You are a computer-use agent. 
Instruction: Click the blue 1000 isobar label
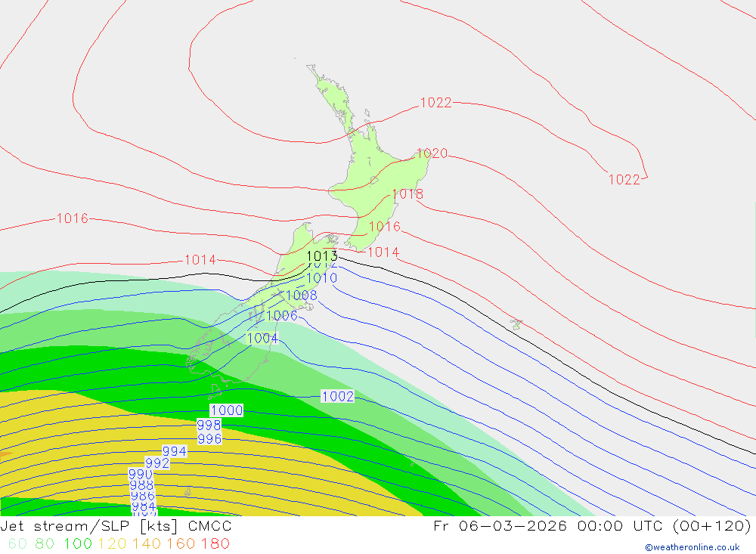click(227, 410)
